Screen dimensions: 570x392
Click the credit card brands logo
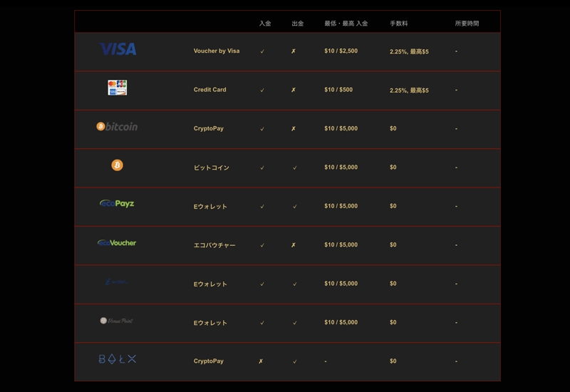click(118, 88)
